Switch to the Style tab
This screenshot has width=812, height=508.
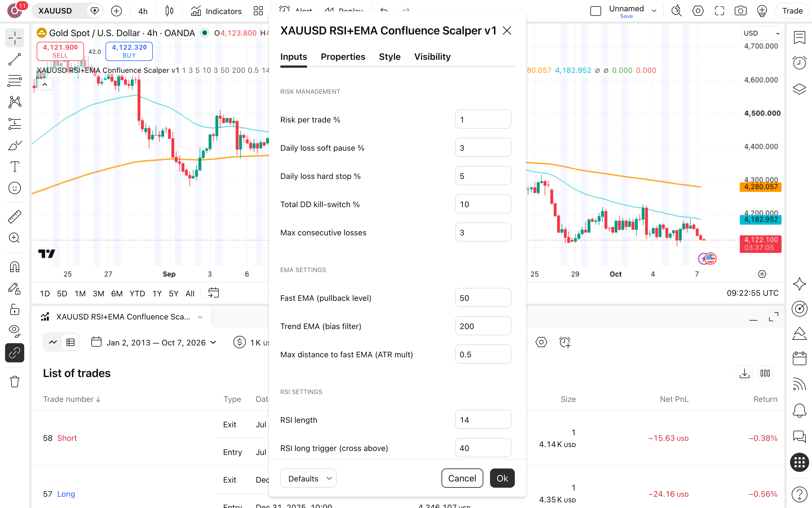tap(390, 57)
